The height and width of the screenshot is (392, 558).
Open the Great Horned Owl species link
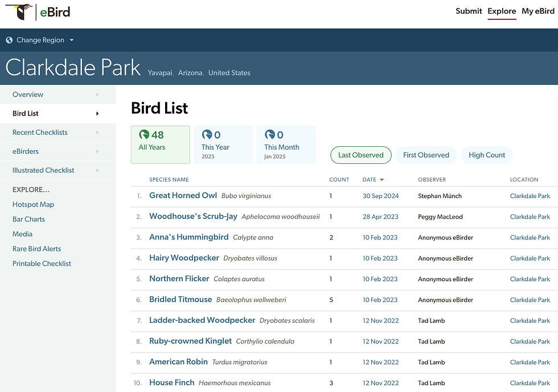(183, 196)
